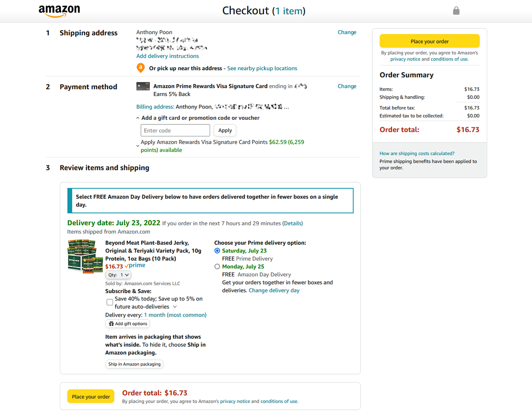
Task: Click the Amazon logo
Action: click(x=59, y=11)
